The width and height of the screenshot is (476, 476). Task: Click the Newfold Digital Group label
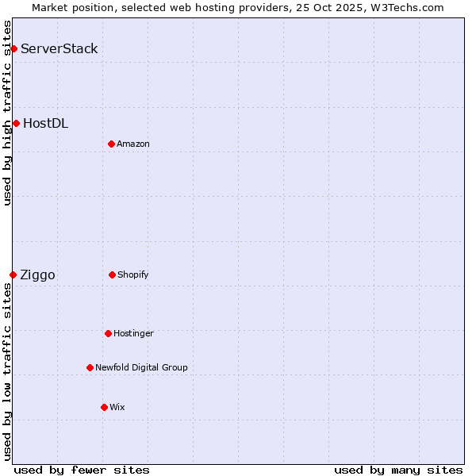click(141, 367)
